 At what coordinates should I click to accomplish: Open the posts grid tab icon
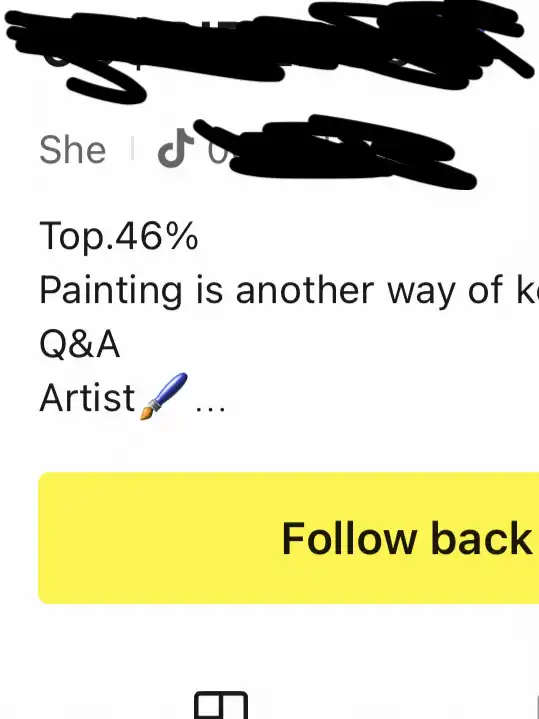click(221, 705)
